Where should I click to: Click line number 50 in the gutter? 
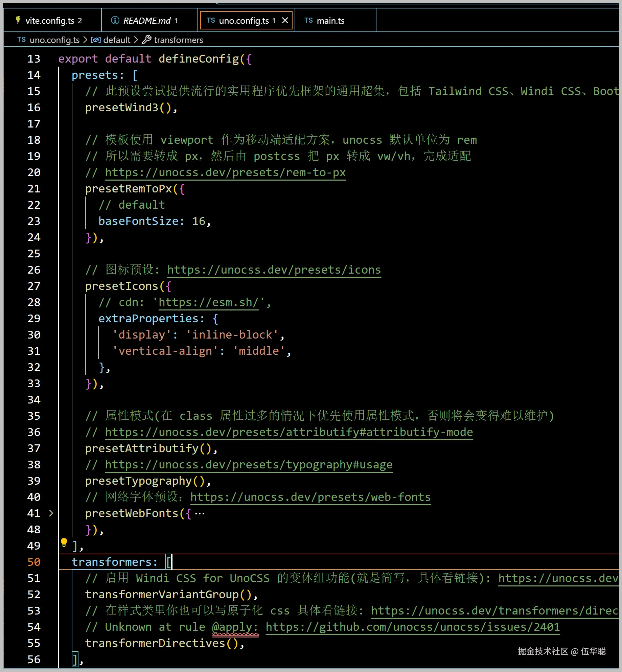pos(34,562)
